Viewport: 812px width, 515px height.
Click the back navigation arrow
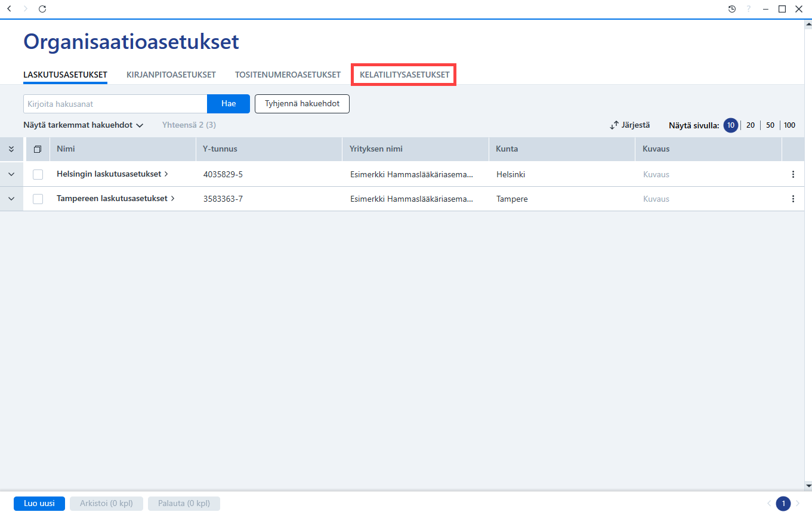pos(9,9)
